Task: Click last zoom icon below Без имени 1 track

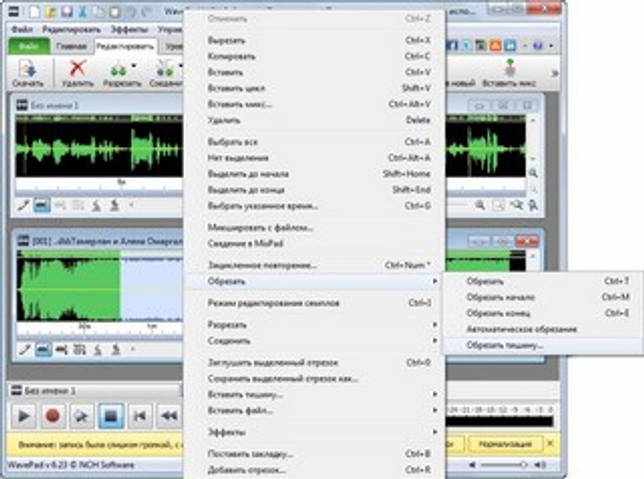Action: click(x=533, y=205)
